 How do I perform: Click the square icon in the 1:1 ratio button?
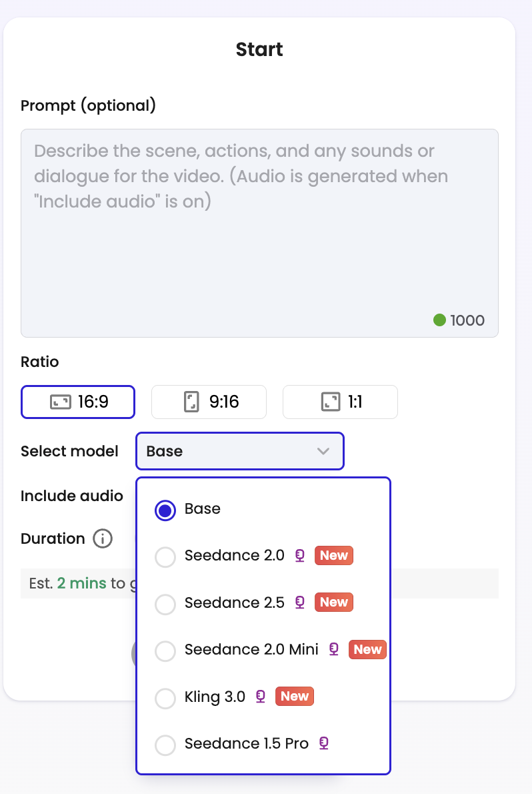point(331,402)
